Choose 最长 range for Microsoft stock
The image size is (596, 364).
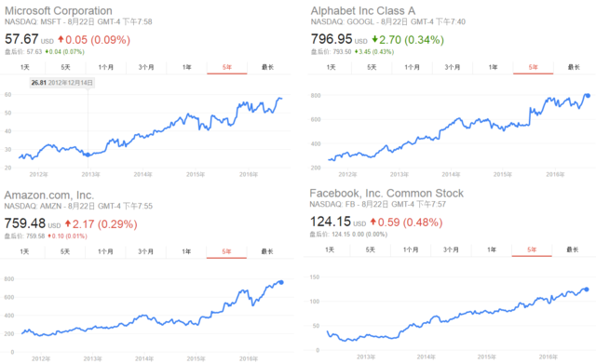tap(267, 67)
